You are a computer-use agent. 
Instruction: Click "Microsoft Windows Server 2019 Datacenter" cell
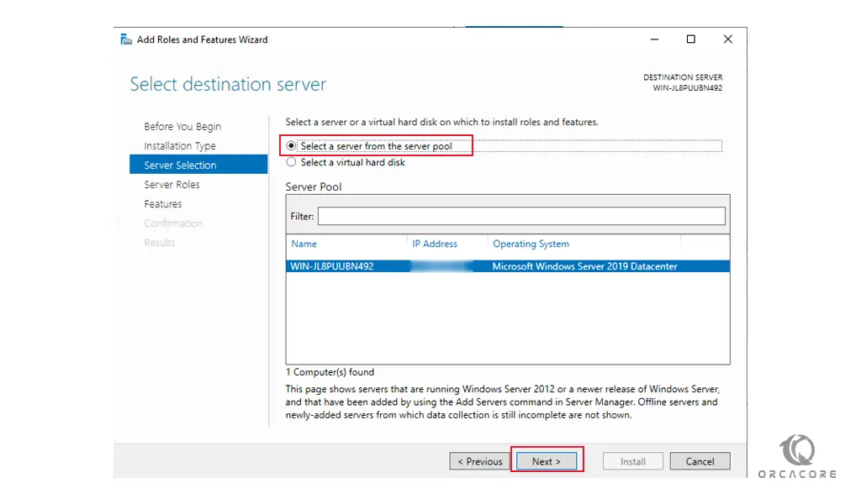(x=584, y=266)
